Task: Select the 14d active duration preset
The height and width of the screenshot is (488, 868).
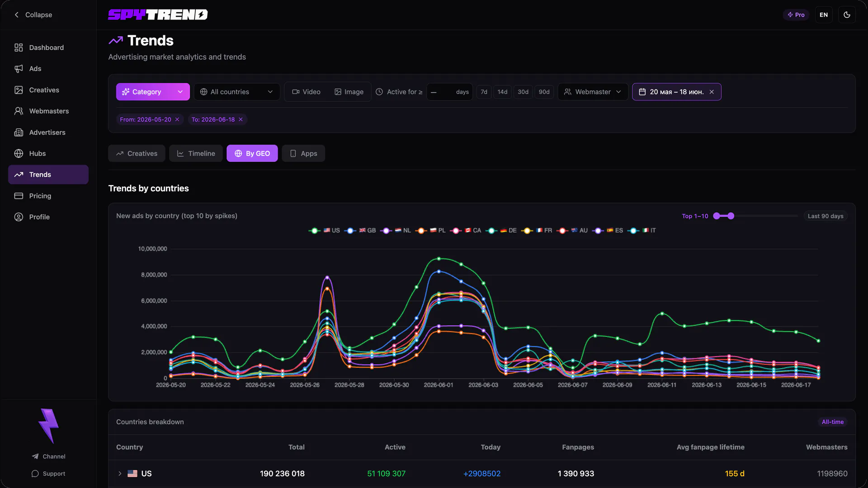Action: click(x=502, y=92)
